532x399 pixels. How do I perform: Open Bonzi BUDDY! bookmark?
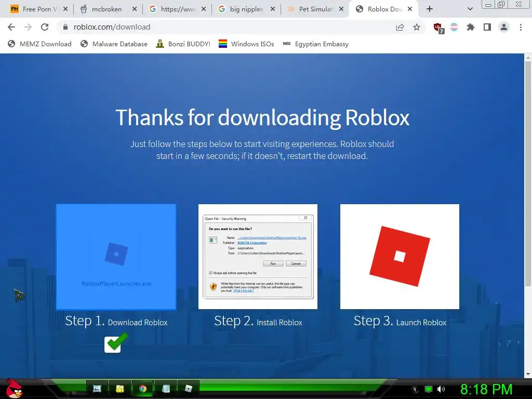(183, 44)
